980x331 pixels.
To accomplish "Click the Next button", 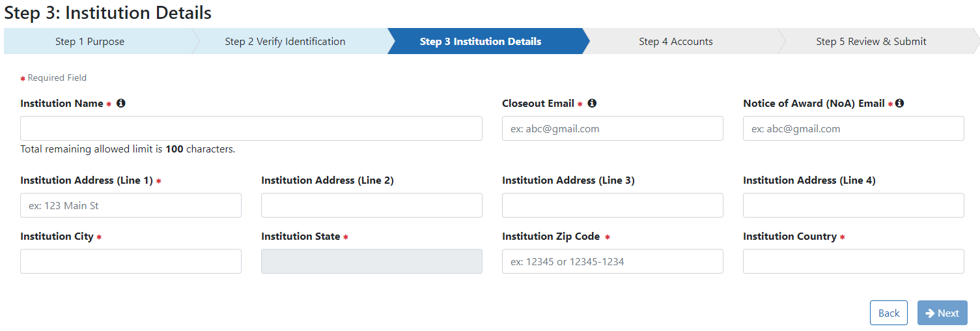I will 942,313.
